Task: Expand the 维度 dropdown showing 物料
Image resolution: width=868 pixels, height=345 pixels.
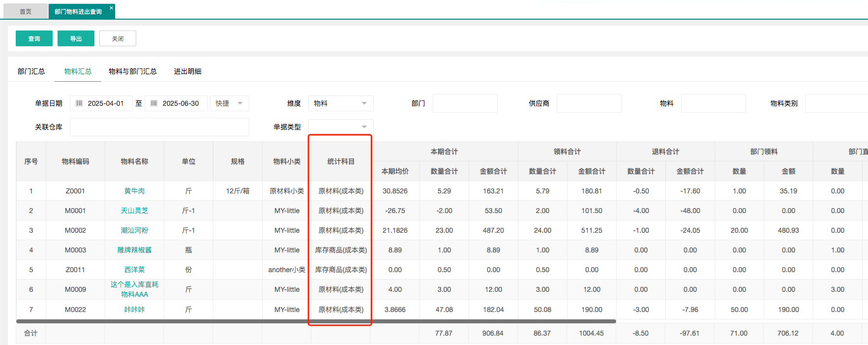Action: pyautogui.click(x=340, y=103)
